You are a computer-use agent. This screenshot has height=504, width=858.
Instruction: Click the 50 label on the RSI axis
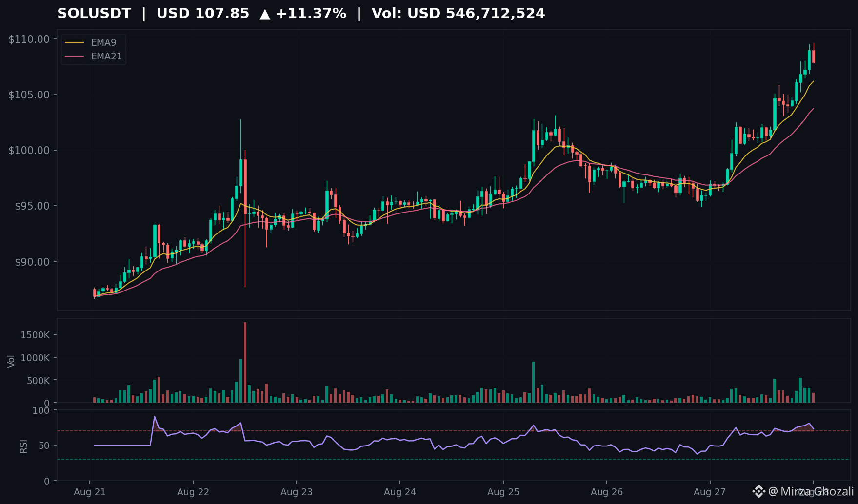(x=44, y=446)
